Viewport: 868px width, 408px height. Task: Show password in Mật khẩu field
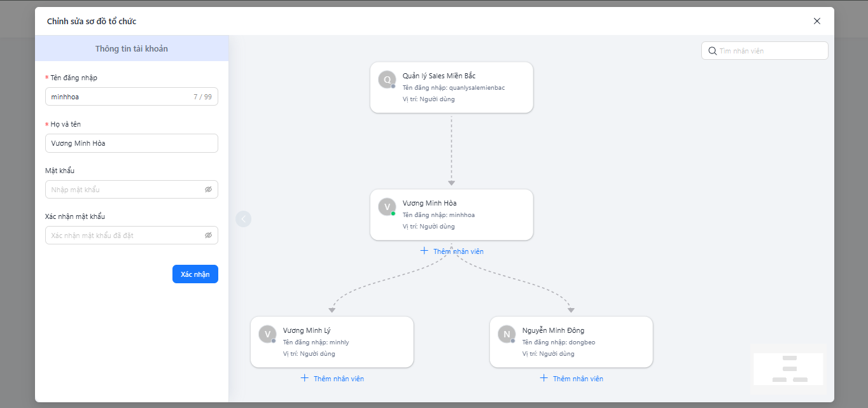[208, 190]
